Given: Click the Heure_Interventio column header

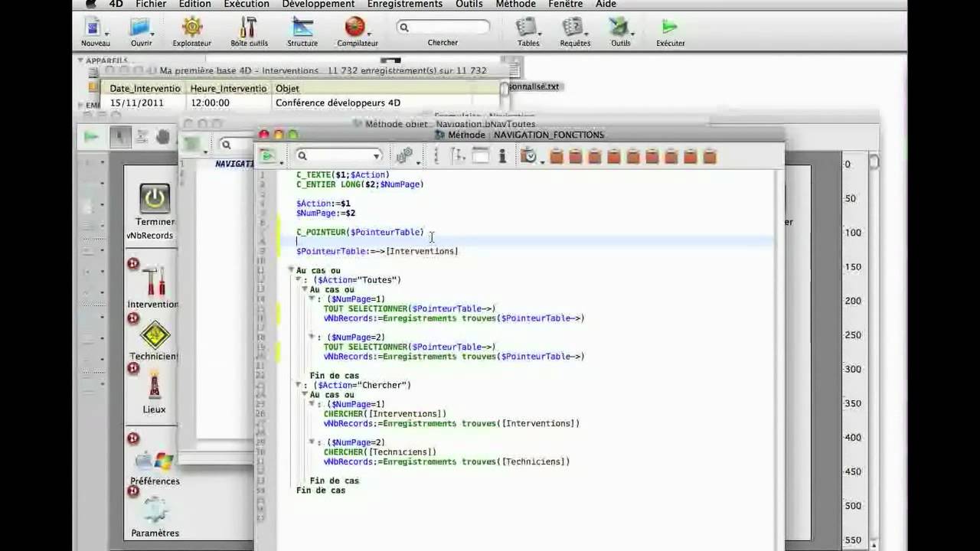Looking at the screenshot, I should (228, 89).
